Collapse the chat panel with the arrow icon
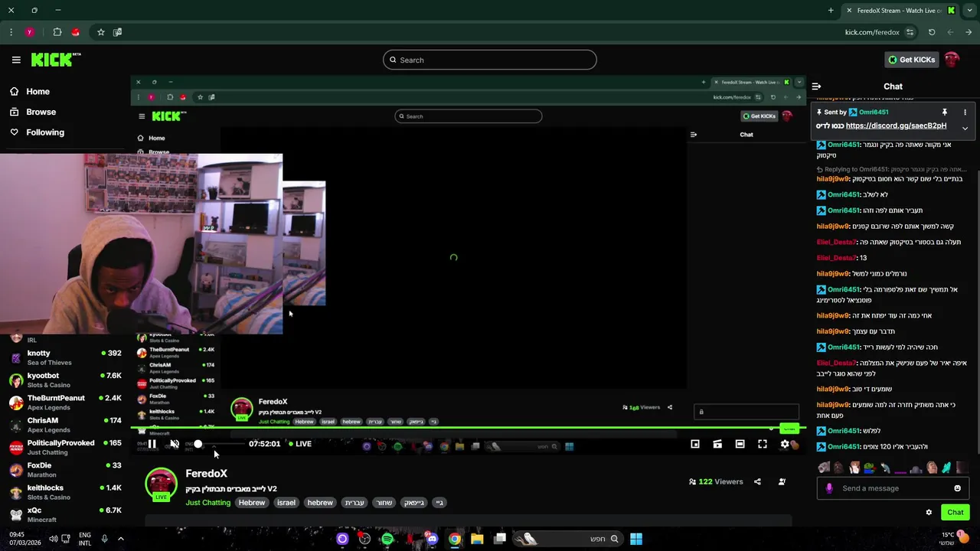 [816, 86]
